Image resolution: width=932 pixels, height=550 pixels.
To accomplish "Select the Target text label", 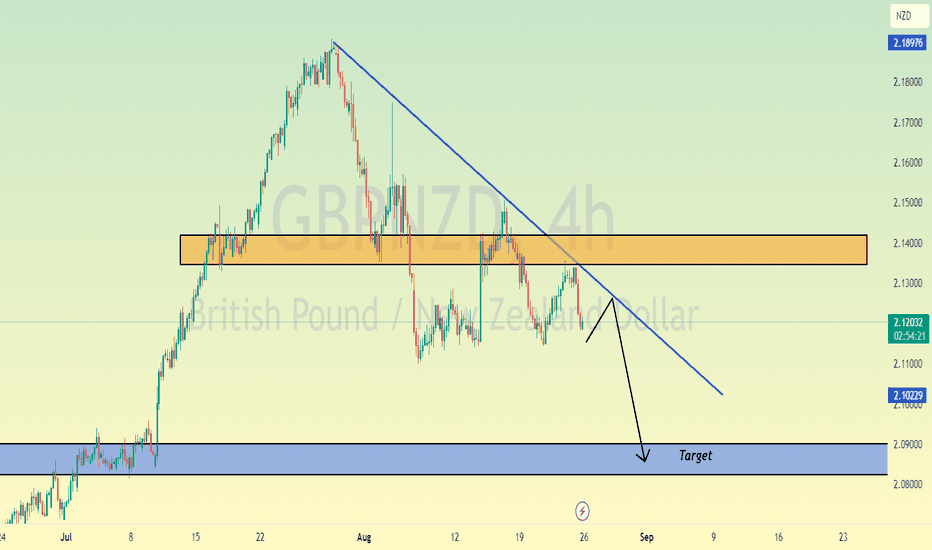I will tap(695, 455).
